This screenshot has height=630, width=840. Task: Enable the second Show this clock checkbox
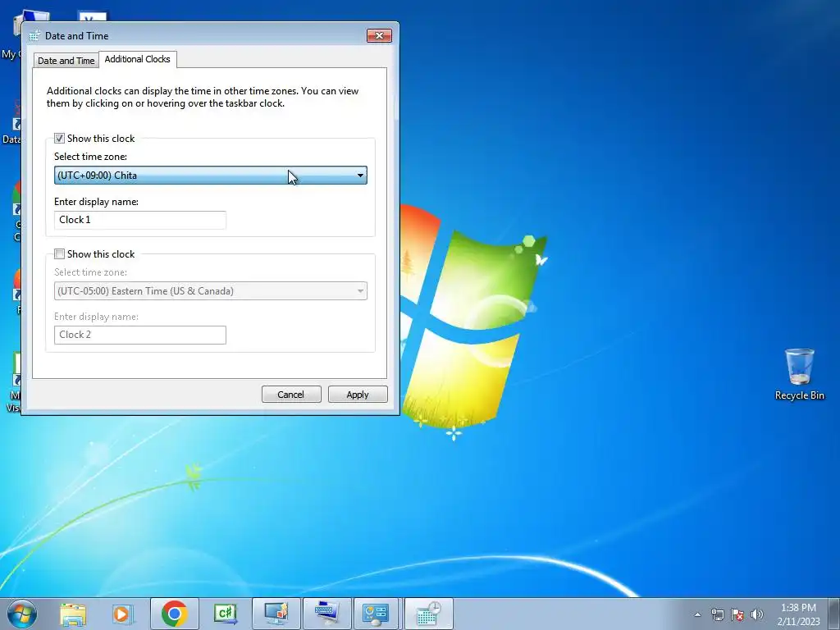(59, 254)
